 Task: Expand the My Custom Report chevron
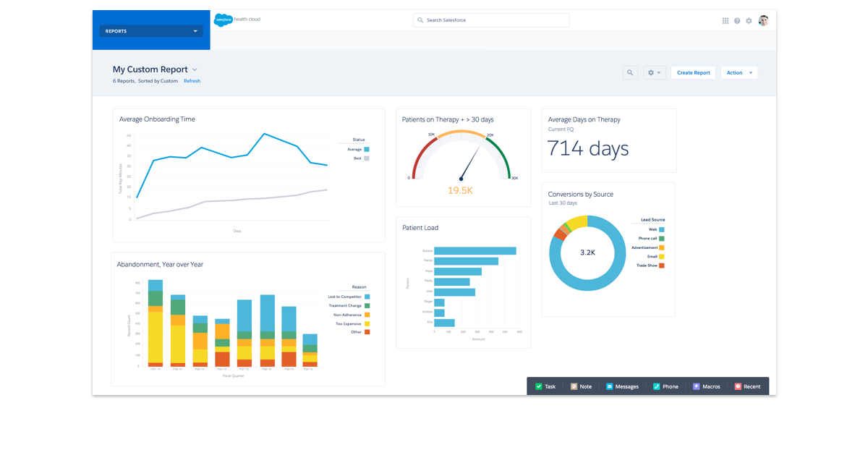[195, 70]
